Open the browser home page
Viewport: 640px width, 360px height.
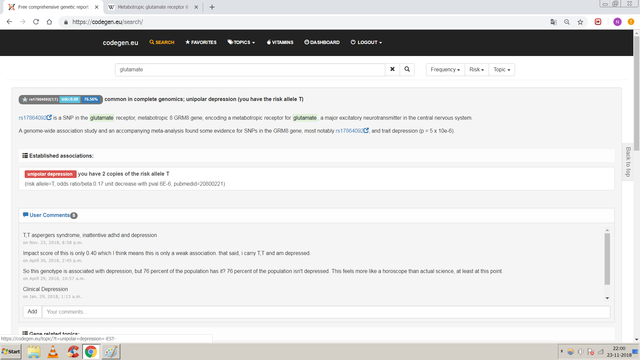click(x=49, y=22)
